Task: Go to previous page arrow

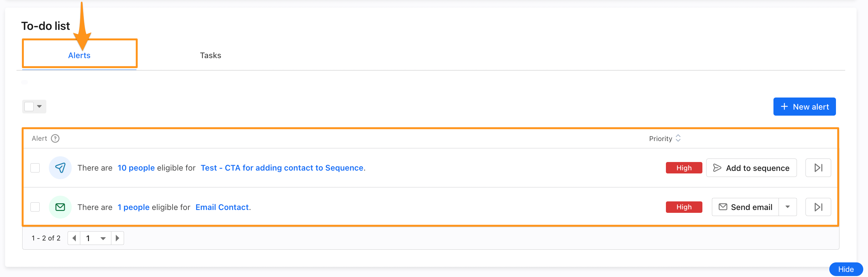Action: point(74,238)
